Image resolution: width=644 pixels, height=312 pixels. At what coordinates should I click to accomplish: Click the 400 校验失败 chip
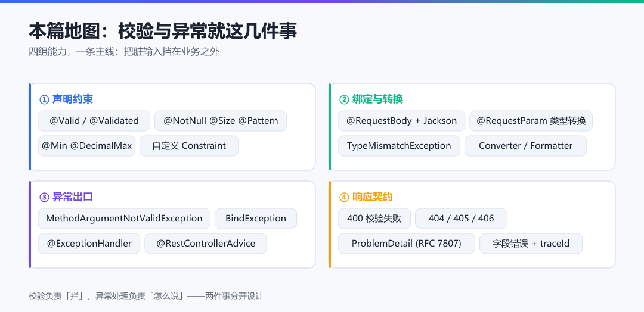coord(374,219)
